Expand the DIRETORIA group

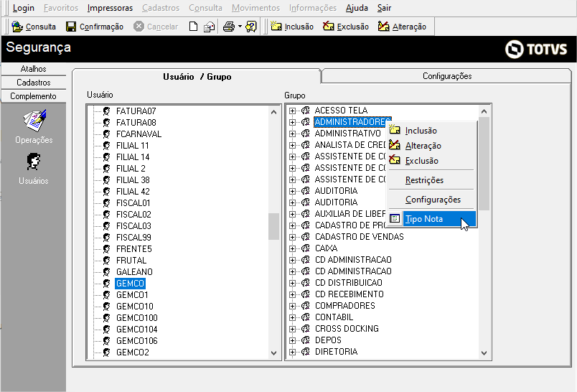(292, 352)
